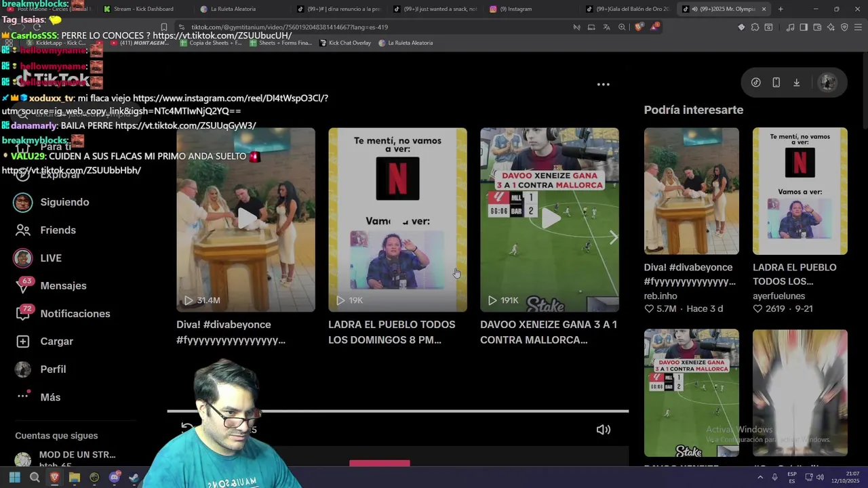
Task: Like the reb.inho video with 5.7M heart
Action: pyautogui.click(x=649, y=309)
